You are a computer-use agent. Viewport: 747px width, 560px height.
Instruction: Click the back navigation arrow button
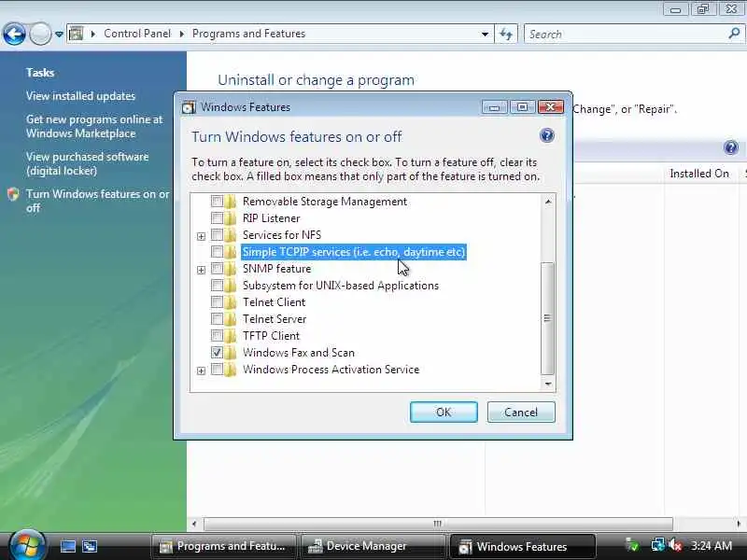pyautogui.click(x=14, y=35)
